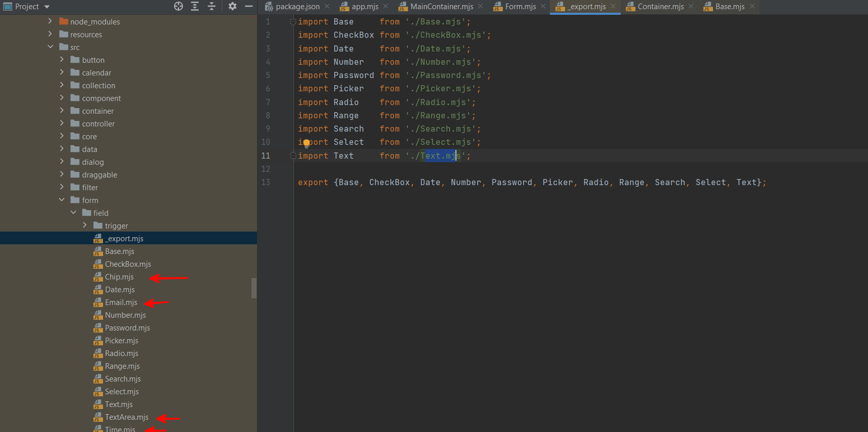Click the fold-end marker beside import Text
Screen dimensions: 868x432
[293, 156]
